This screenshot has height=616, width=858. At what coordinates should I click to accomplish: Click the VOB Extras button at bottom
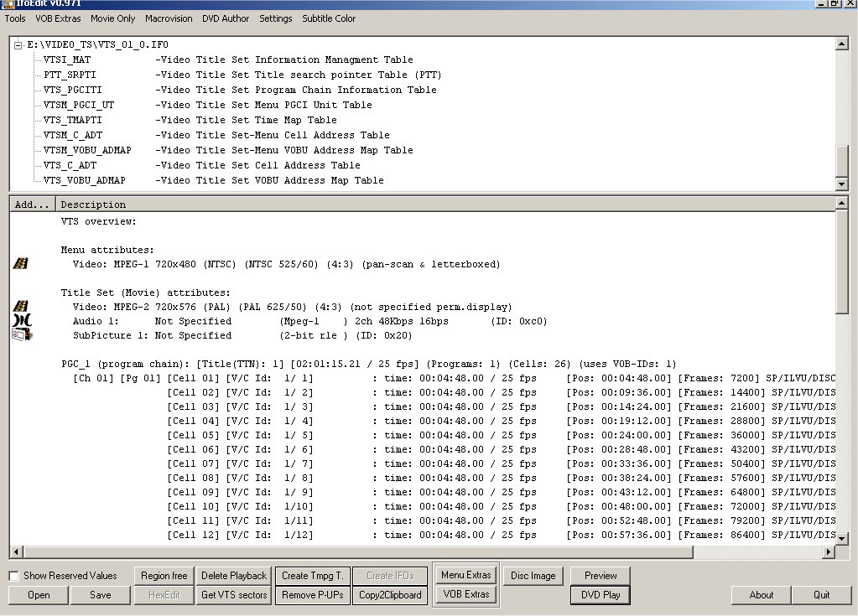pos(466,594)
